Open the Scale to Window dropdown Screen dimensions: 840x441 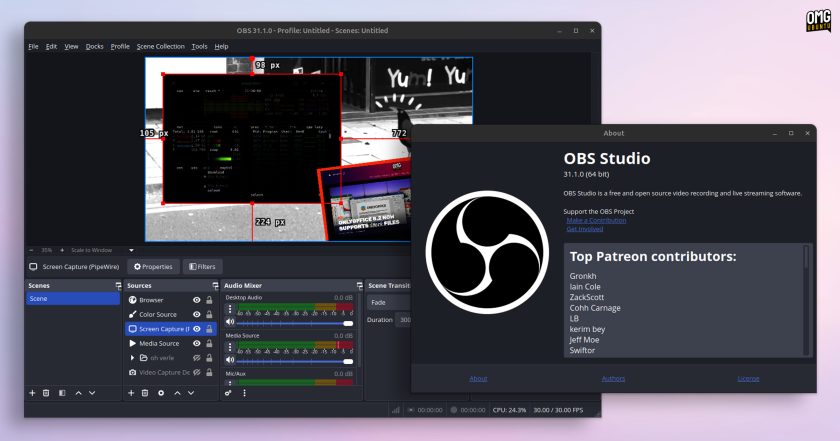coord(102,250)
